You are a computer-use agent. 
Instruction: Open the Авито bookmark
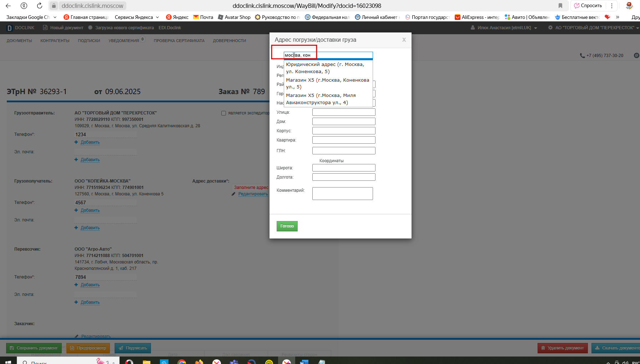point(527,17)
